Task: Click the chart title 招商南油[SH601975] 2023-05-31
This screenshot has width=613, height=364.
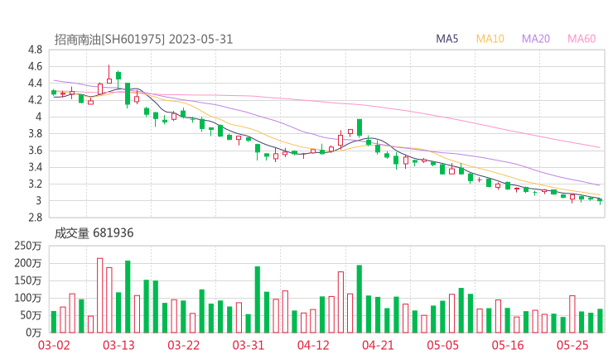Action: coord(143,39)
